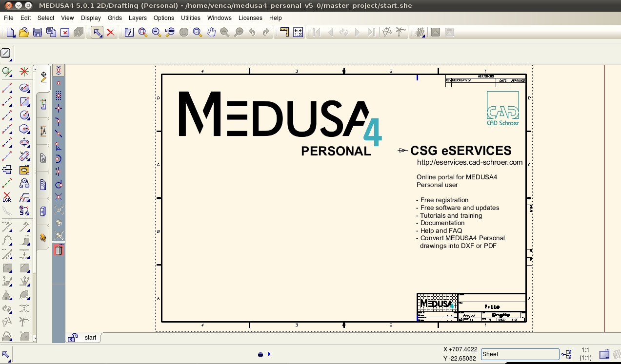Click the padlock icon beside start tab
The image size is (621, 364).
73,337
